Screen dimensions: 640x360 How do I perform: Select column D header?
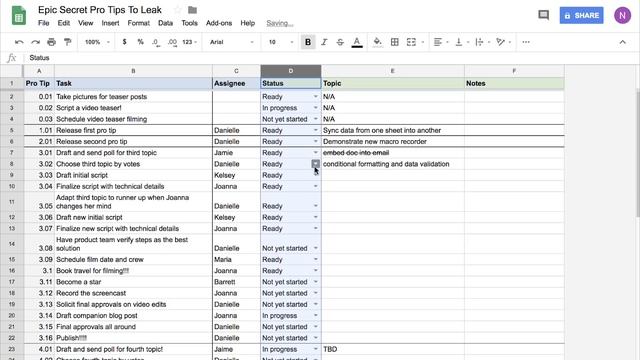pyautogui.click(x=291, y=71)
